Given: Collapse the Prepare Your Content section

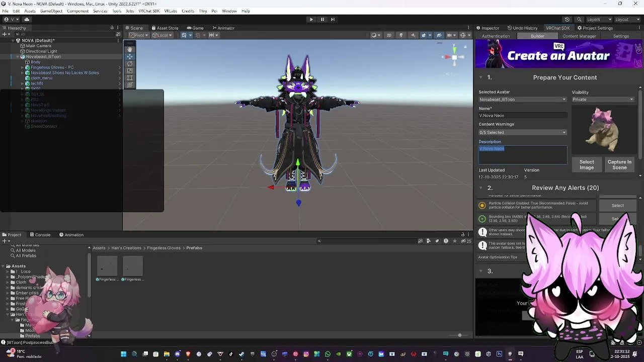Looking at the screenshot, I should point(481,77).
